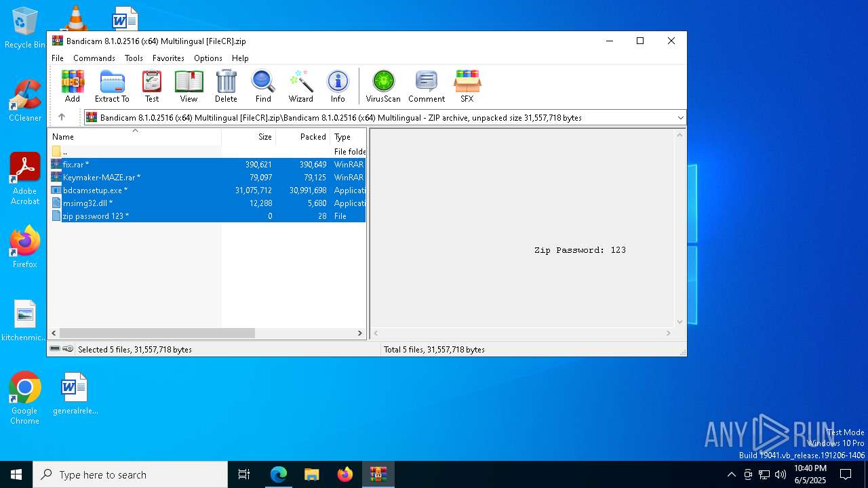Run VirusScan on the archive

[x=383, y=86]
